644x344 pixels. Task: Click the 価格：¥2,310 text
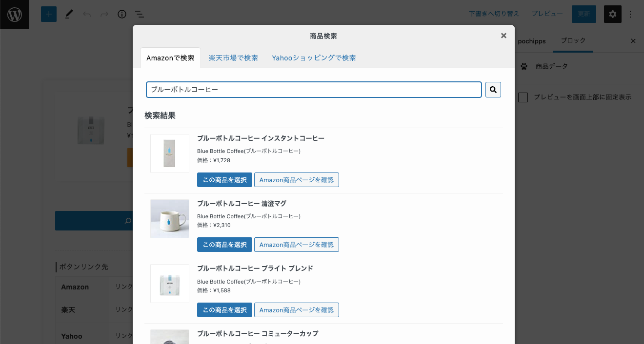(214, 225)
